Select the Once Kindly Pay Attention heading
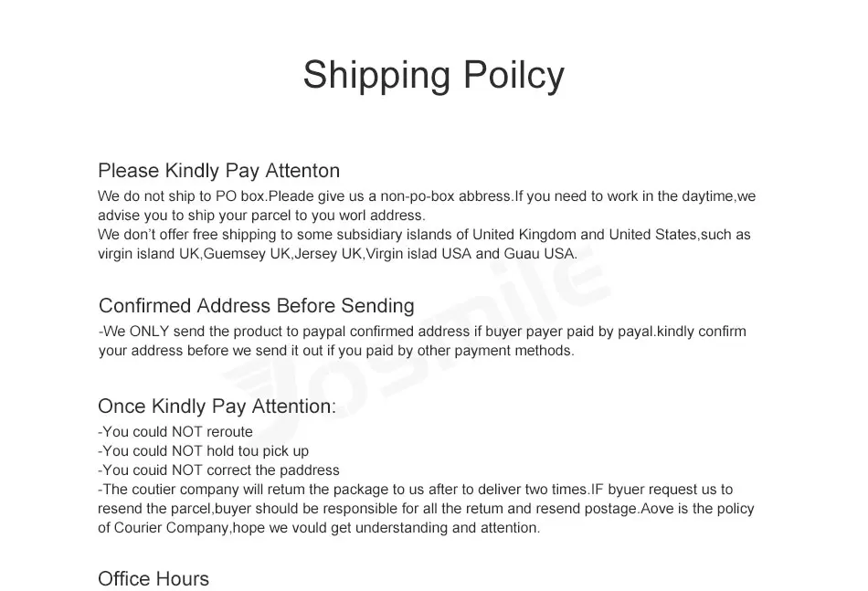This screenshot has width=868, height=591. click(x=217, y=406)
